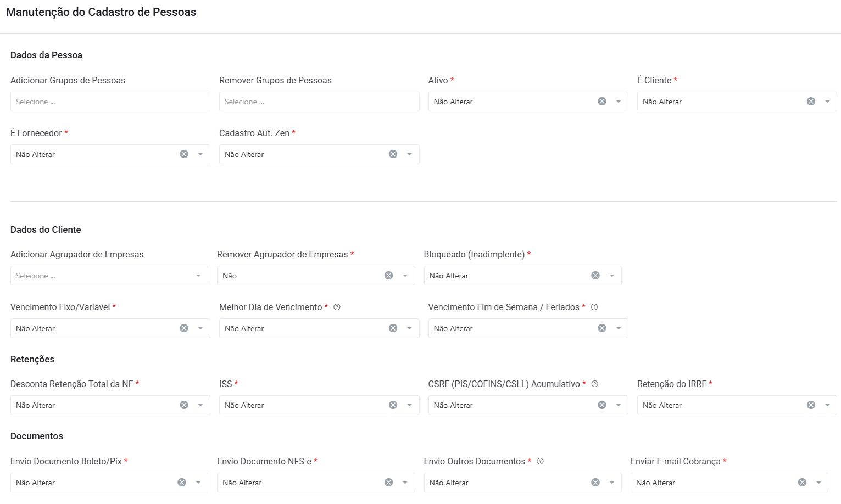The image size is (841, 504).
Task: Clear Remover Agrupador de Empresas value
Action: [x=388, y=276]
